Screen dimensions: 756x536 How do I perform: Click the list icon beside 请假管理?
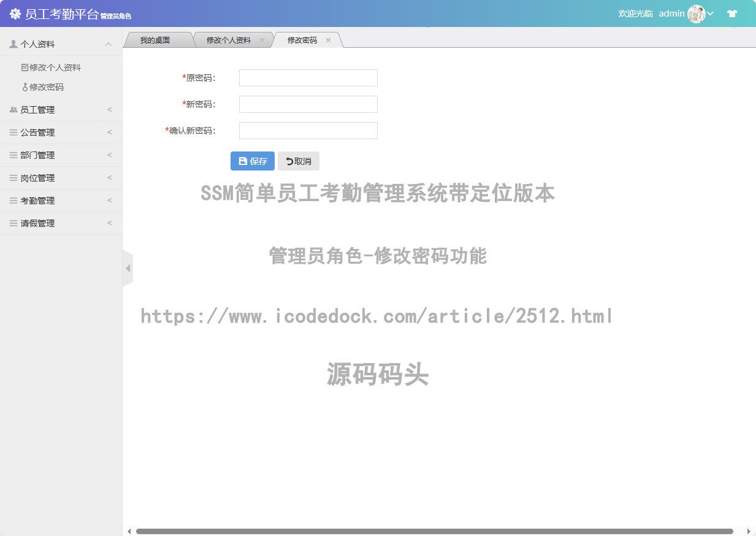[x=13, y=223]
